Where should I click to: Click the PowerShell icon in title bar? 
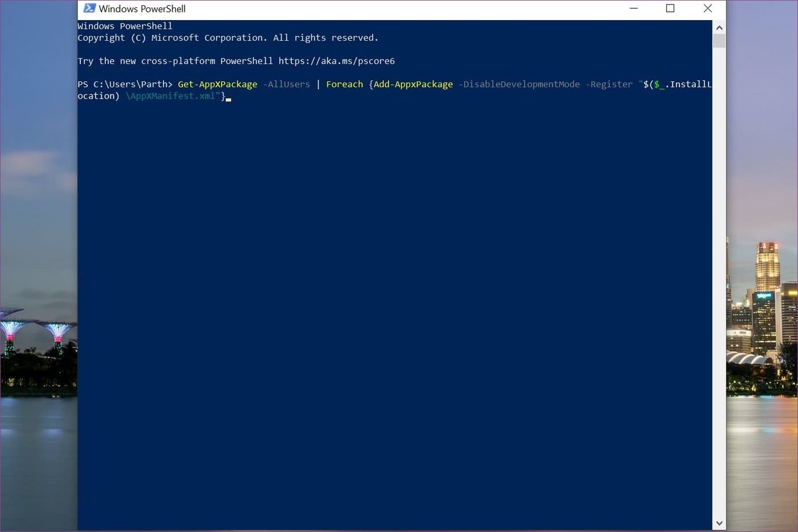coord(89,8)
